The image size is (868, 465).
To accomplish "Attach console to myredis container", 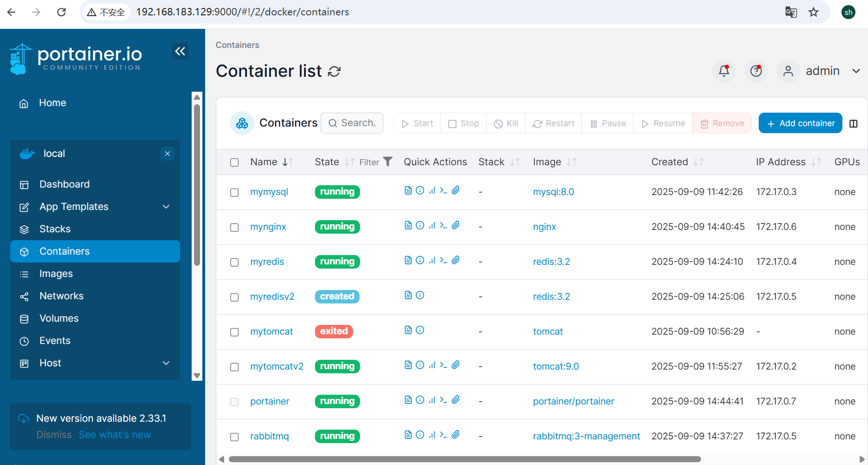I will (x=456, y=260).
